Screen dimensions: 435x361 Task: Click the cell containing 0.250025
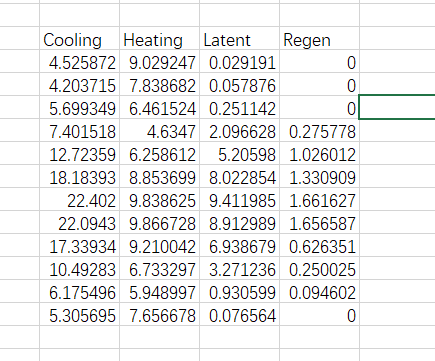(x=319, y=268)
